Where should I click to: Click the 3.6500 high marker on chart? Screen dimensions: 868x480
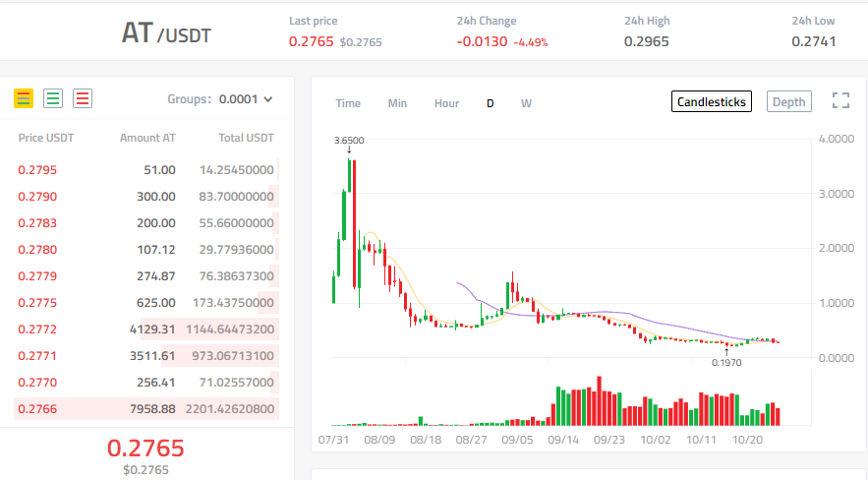[x=349, y=141]
